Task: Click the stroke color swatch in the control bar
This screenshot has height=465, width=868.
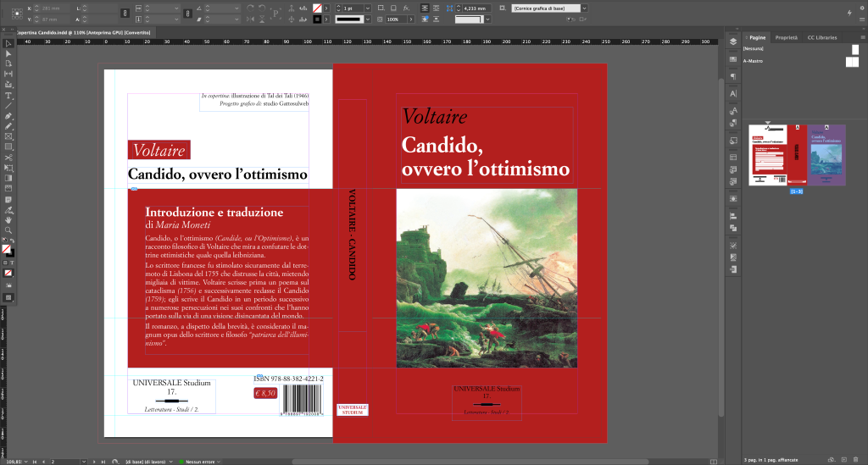Action: [x=317, y=19]
